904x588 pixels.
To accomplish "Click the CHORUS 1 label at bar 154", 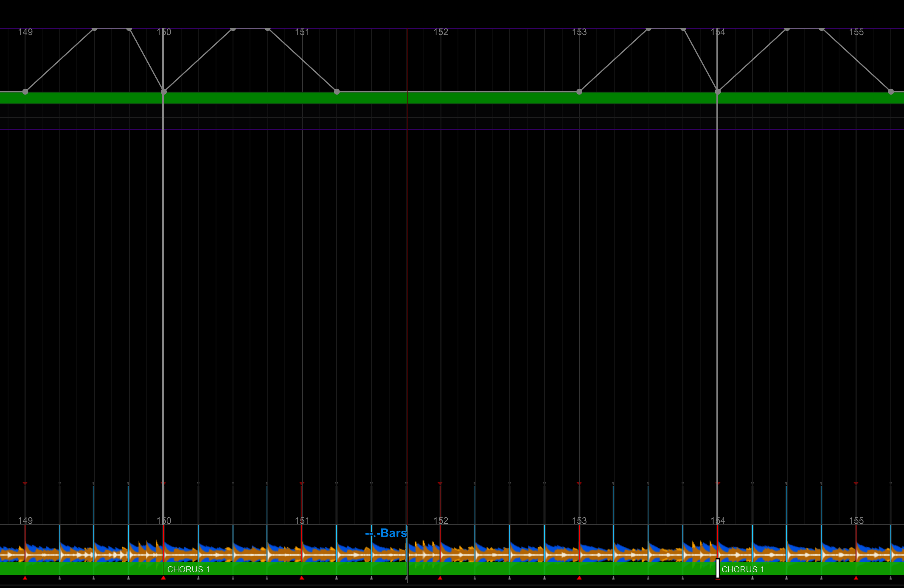I will click(743, 569).
